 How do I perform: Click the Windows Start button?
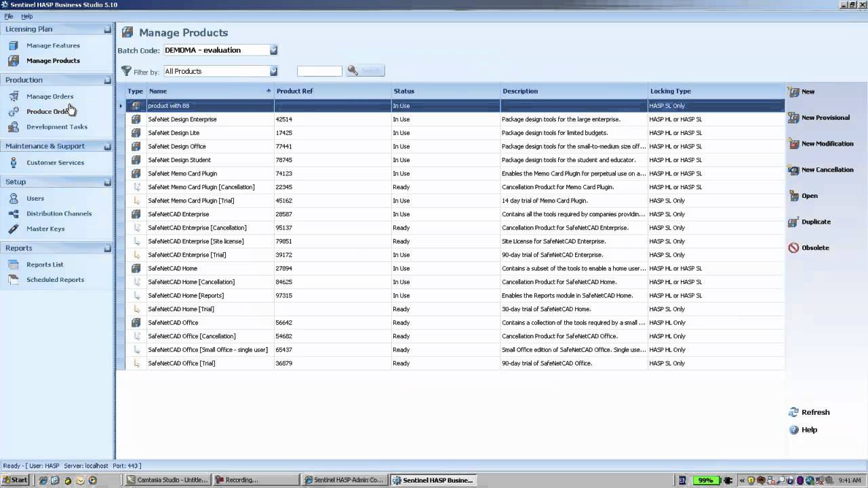coord(15,480)
